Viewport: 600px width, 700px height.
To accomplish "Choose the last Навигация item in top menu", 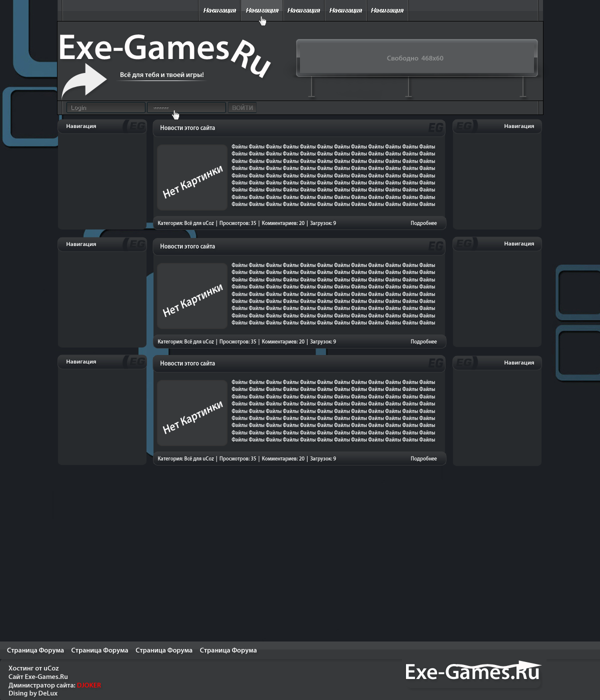I will click(387, 10).
